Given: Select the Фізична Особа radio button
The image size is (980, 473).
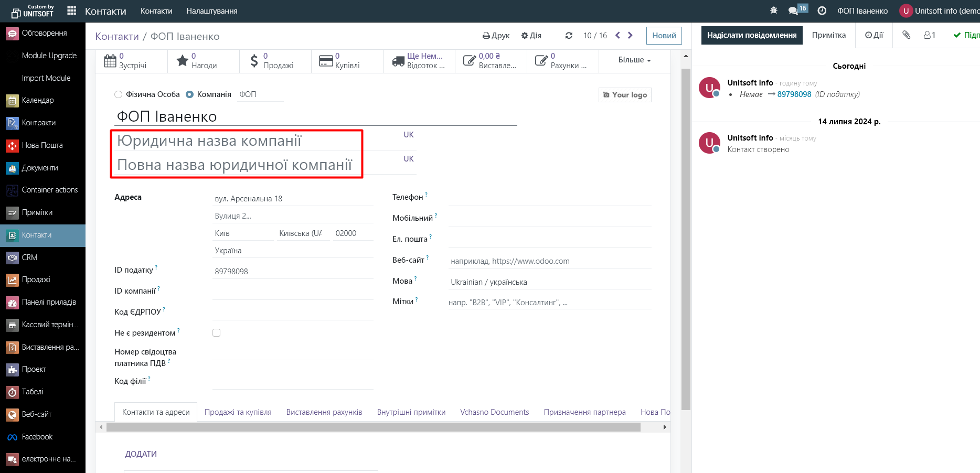Looking at the screenshot, I should click(x=118, y=94).
